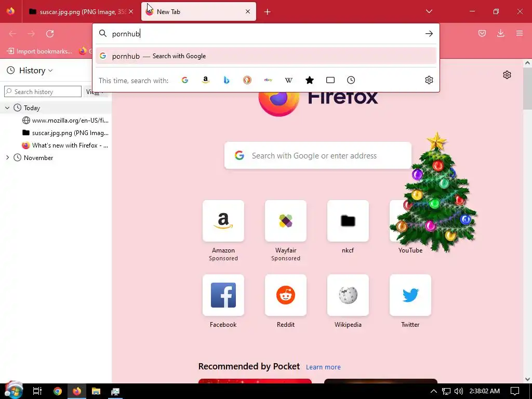
Task: Save to Pocket icon in toolbar
Action: (x=482, y=33)
